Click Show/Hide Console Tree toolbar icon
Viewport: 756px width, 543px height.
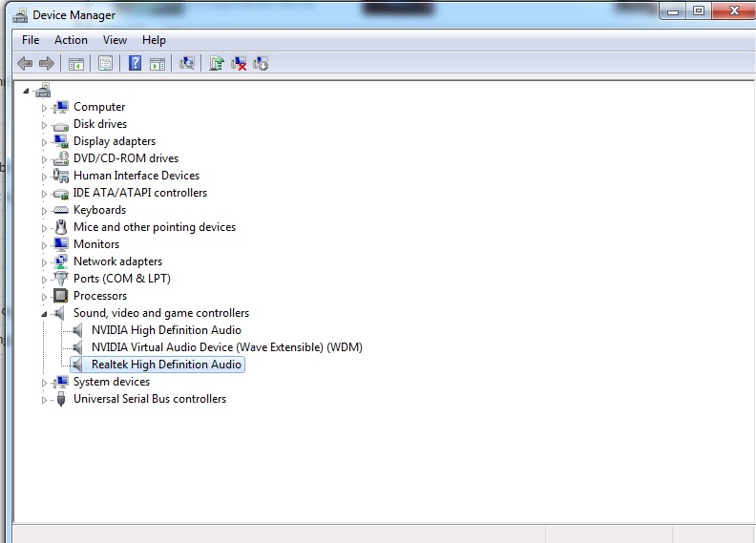pyautogui.click(x=76, y=63)
